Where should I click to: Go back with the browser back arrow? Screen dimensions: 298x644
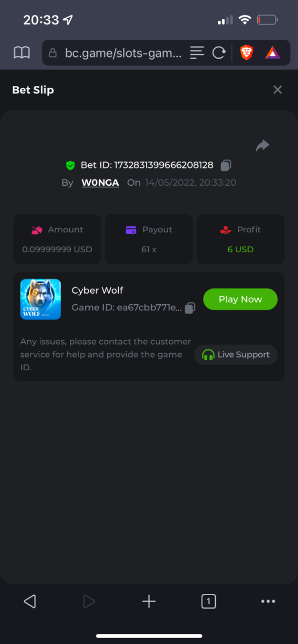tap(30, 602)
